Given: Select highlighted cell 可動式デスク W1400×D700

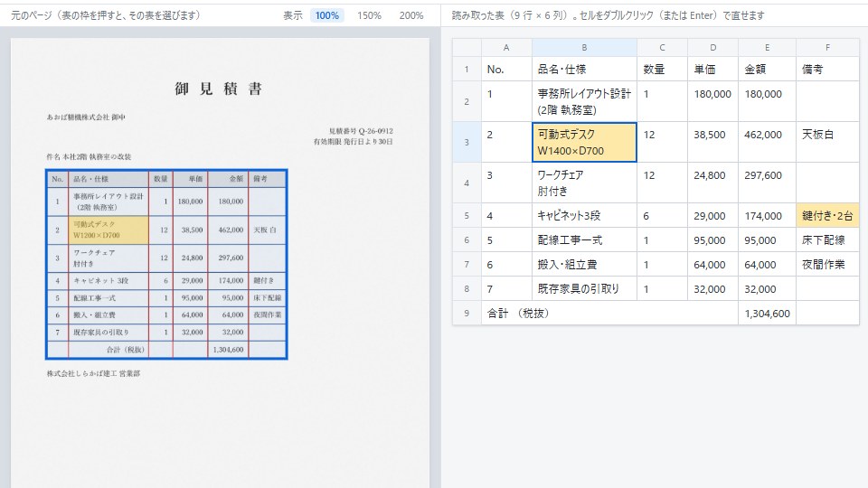Looking at the screenshot, I should coord(585,142).
